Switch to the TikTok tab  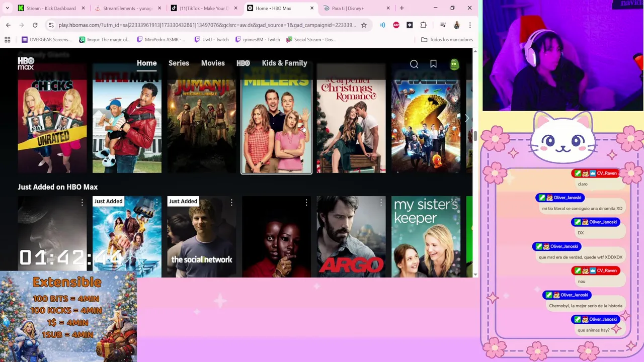click(203, 8)
